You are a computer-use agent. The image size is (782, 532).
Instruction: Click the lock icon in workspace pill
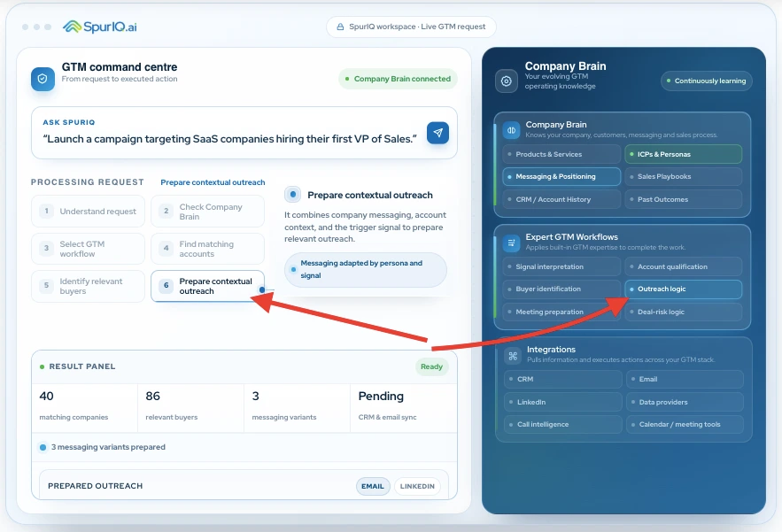click(x=340, y=27)
